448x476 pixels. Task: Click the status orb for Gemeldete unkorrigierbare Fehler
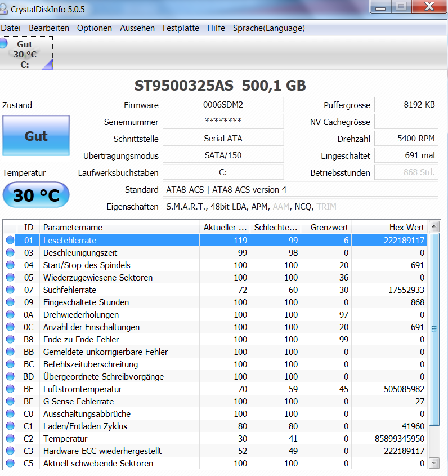10,352
